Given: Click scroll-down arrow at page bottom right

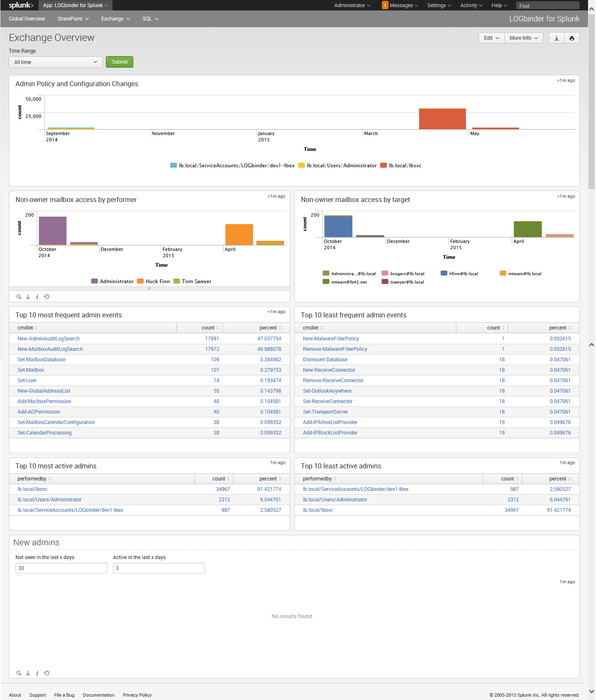Looking at the screenshot, I should [591, 691].
